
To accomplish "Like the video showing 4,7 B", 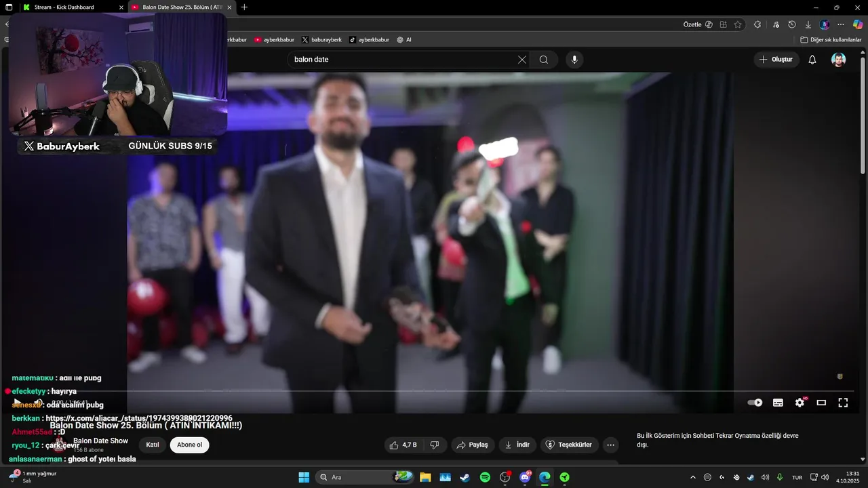I will (x=403, y=445).
